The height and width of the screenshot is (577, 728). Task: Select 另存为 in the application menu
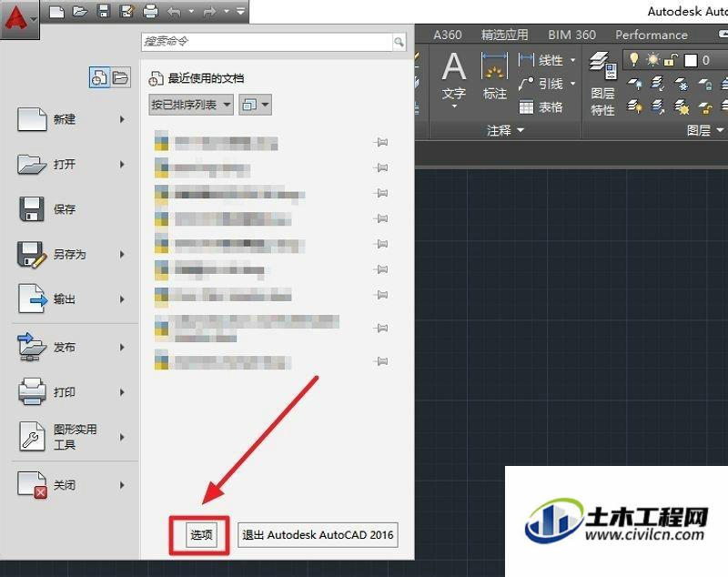click(x=71, y=255)
